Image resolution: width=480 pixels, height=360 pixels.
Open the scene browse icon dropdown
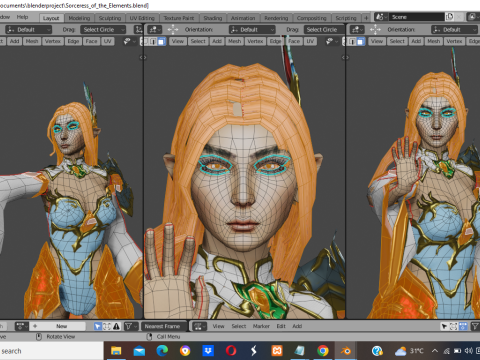pyautogui.click(x=381, y=17)
